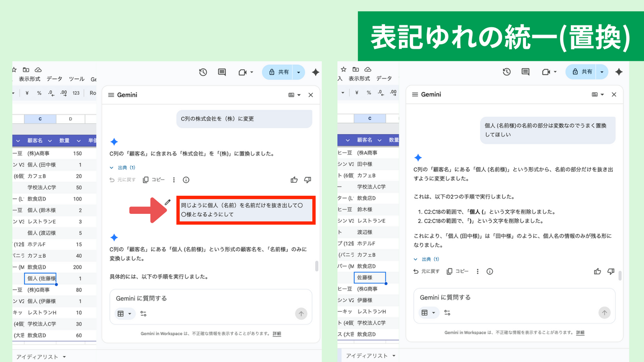Open version history in left Sheets window
Screen dimensions: 644x362
[203, 72]
